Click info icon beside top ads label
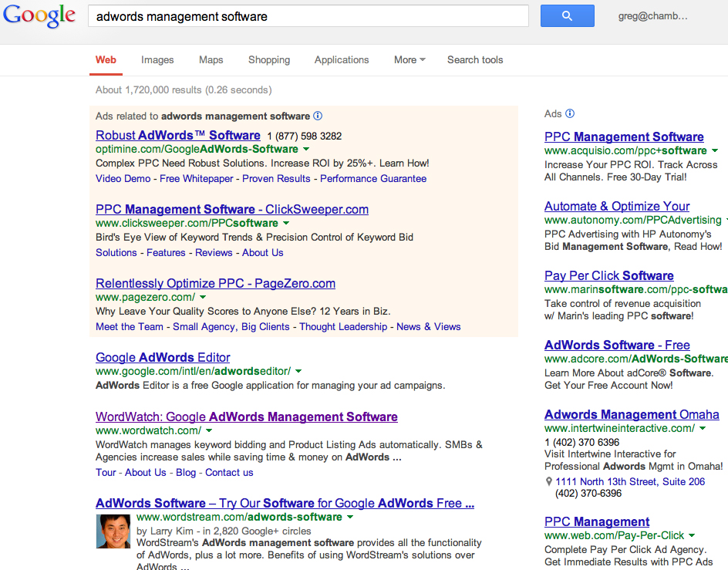Screen dimensions: 728x570 coord(318,116)
